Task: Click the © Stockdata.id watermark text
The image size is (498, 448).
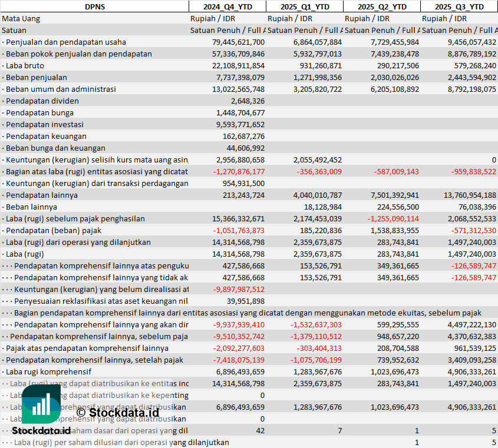Action: (x=117, y=412)
